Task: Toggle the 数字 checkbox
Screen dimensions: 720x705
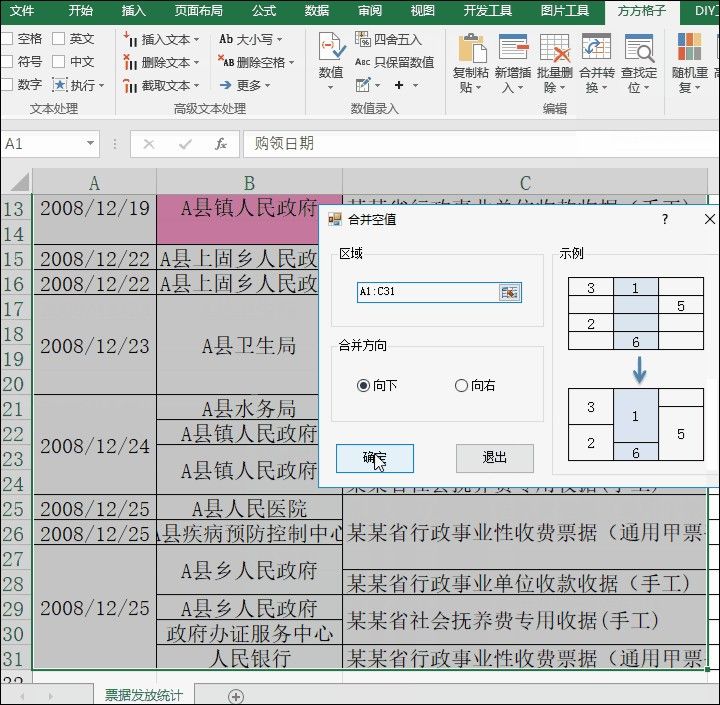Action: coord(6,85)
